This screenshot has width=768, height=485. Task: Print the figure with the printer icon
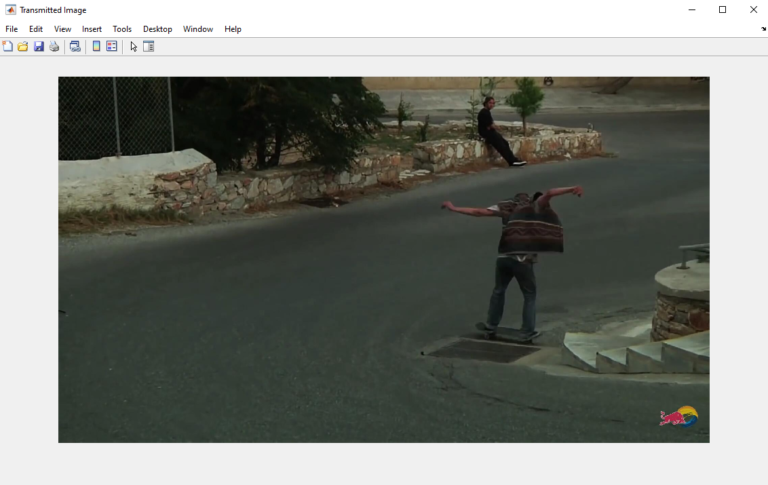coord(54,47)
